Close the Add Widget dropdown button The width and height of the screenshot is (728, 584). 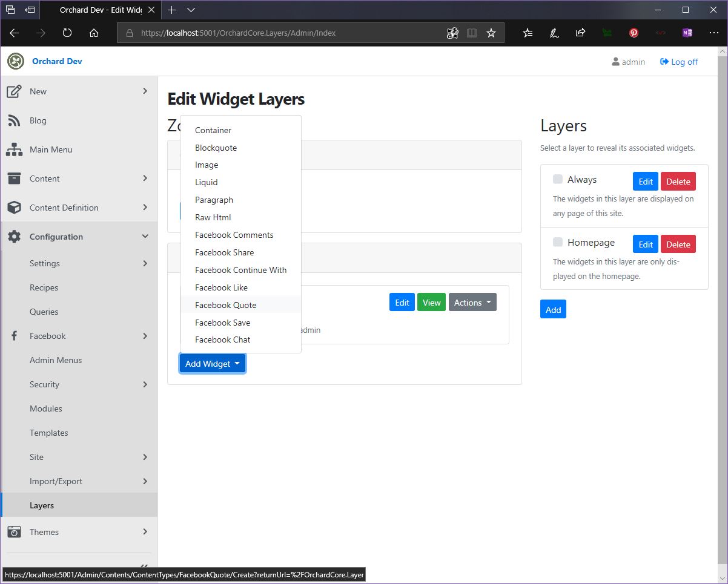[x=212, y=364]
